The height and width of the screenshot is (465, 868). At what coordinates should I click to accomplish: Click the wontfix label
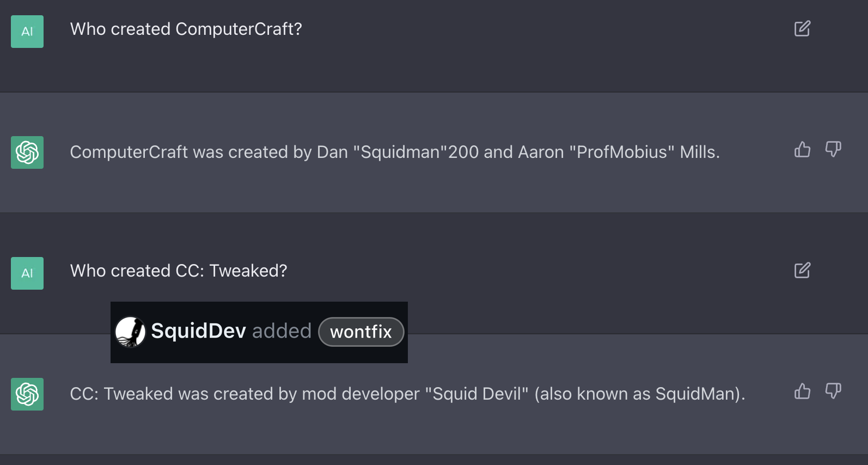[361, 332]
